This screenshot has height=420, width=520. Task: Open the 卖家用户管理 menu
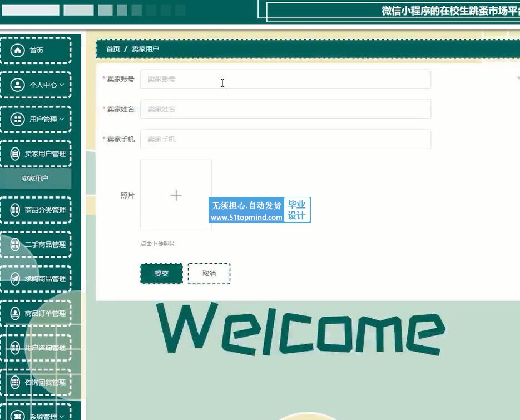(x=36, y=154)
